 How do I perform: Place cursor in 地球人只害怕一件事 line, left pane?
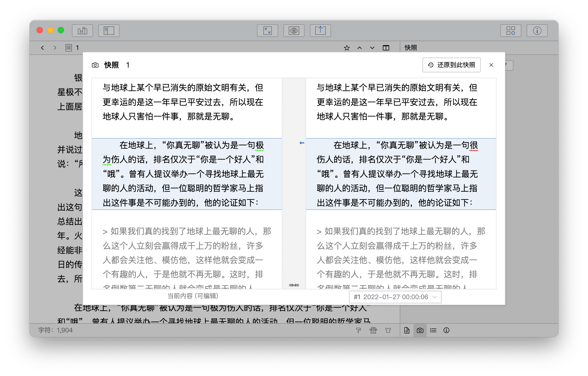pos(169,116)
